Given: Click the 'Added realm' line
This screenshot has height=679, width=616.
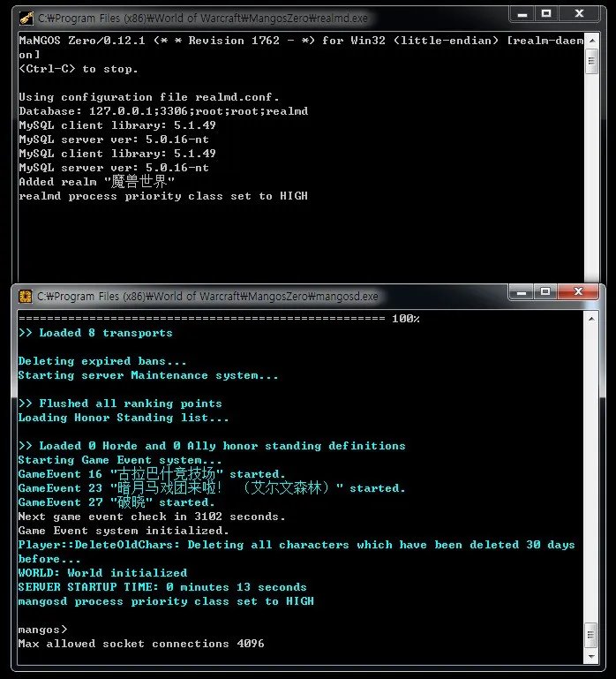Looking at the screenshot, I should coord(96,181).
